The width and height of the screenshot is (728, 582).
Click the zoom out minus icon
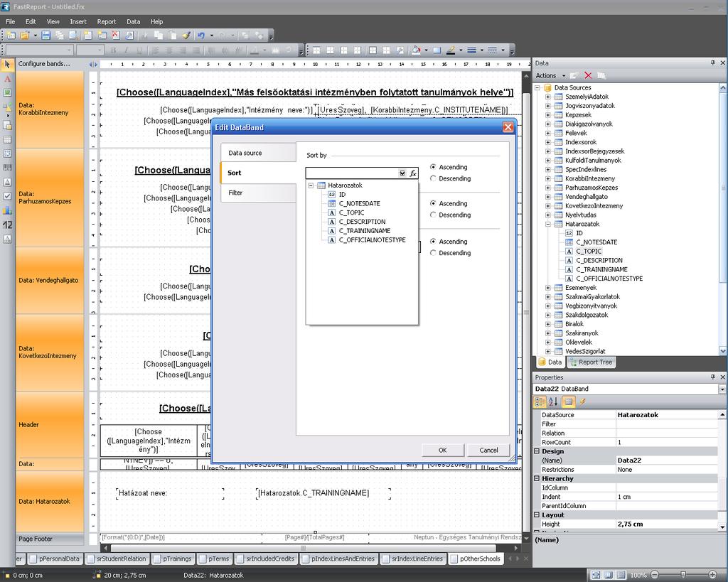(x=655, y=575)
